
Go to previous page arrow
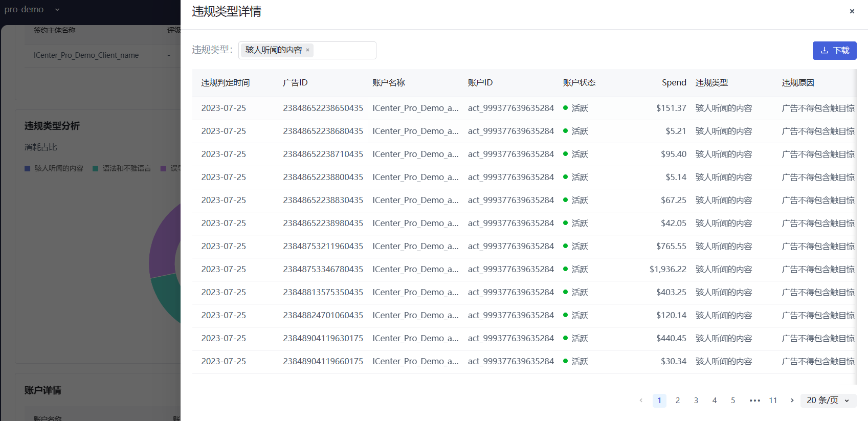point(641,401)
